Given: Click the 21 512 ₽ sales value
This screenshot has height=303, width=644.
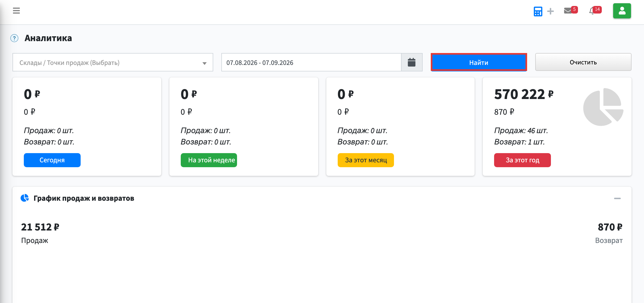Looking at the screenshot, I should click(40, 227).
